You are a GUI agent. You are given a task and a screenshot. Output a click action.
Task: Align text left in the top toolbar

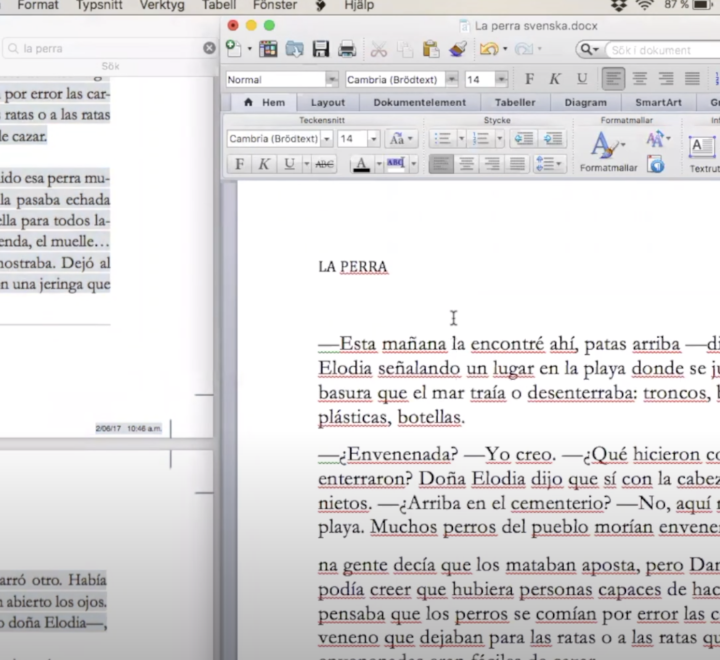pos(613,79)
